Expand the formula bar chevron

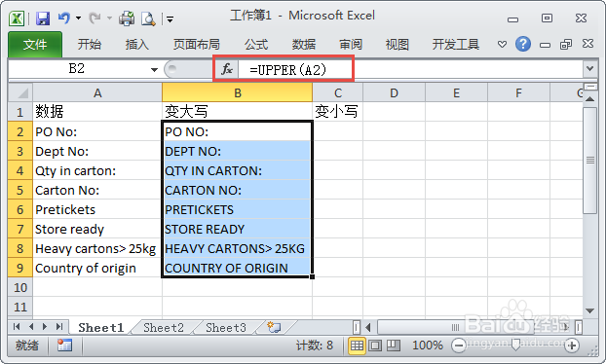[x=589, y=69]
